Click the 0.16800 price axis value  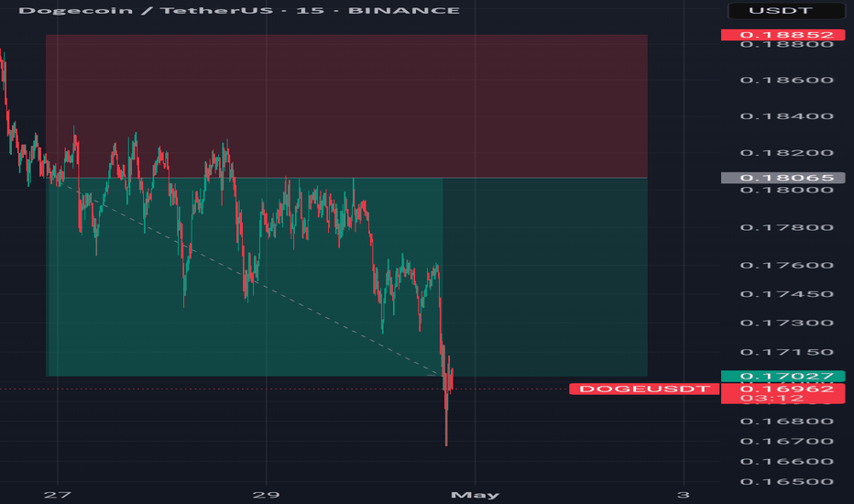pyautogui.click(x=786, y=422)
